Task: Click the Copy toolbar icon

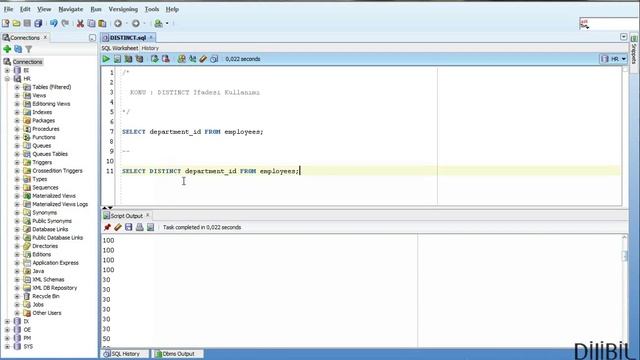Action: 91,23
